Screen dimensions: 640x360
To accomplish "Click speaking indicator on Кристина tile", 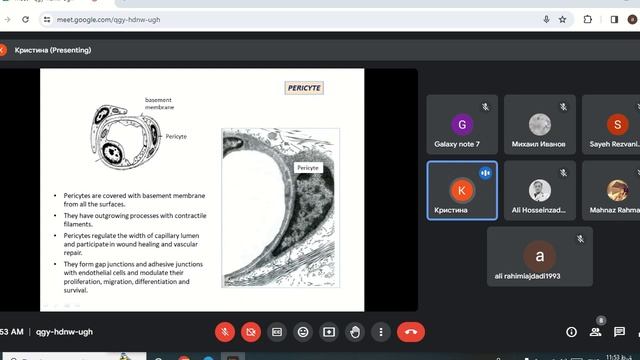I will (485, 173).
